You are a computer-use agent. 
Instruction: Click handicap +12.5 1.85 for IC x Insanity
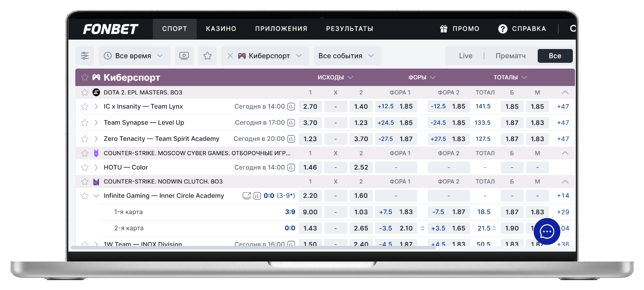[396, 106]
